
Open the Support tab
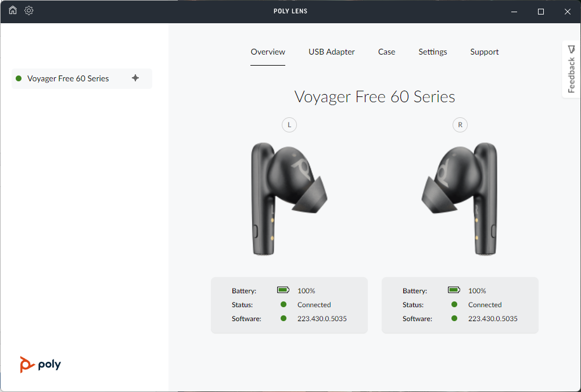[485, 52]
